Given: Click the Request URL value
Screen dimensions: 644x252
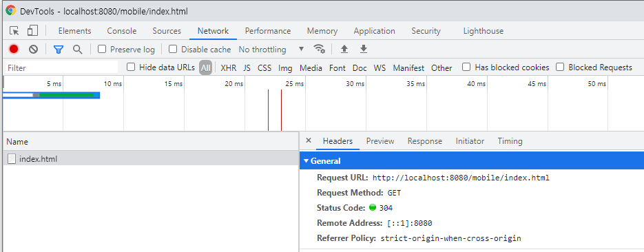Looking at the screenshot, I should click(x=461, y=178).
